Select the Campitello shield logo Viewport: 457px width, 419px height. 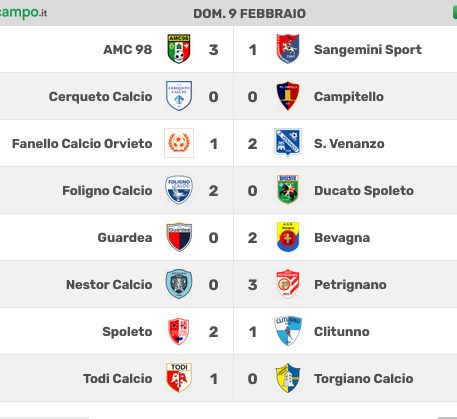click(x=288, y=96)
